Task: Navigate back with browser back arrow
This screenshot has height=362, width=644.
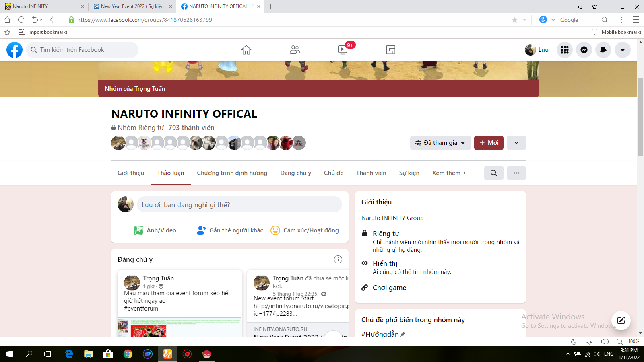Action: pyautogui.click(x=52, y=20)
